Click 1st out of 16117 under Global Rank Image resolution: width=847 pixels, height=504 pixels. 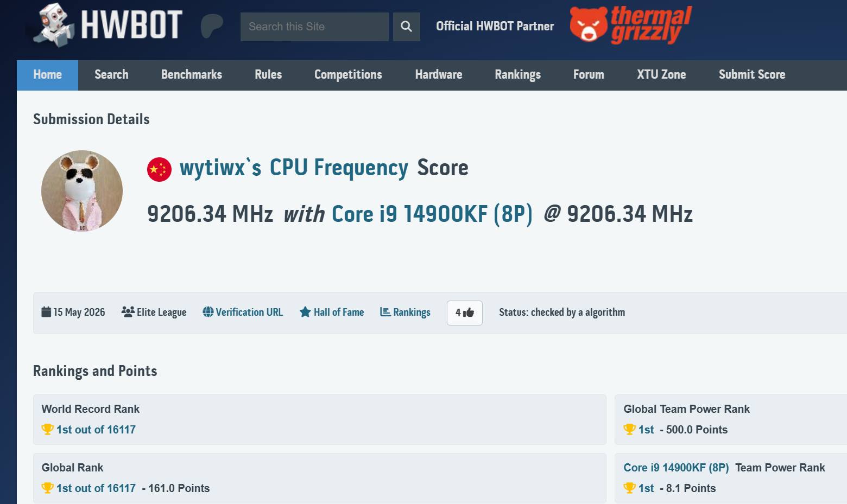point(96,488)
